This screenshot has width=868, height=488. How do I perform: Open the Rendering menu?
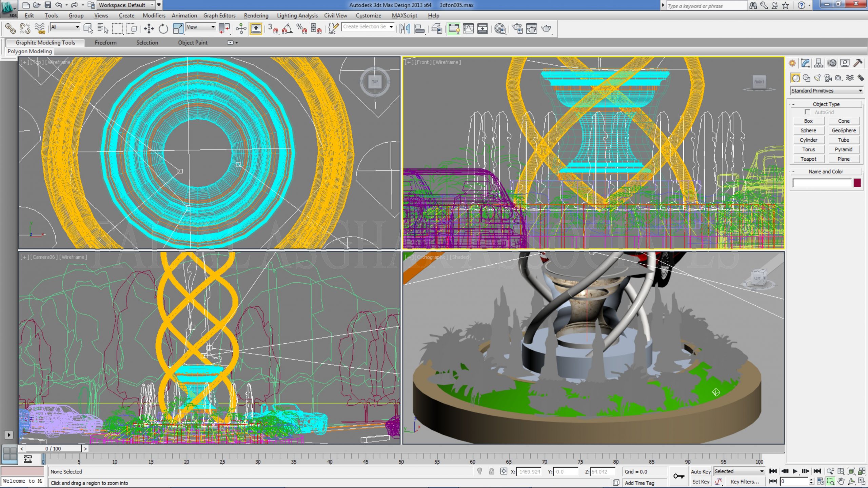[x=256, y=16]
